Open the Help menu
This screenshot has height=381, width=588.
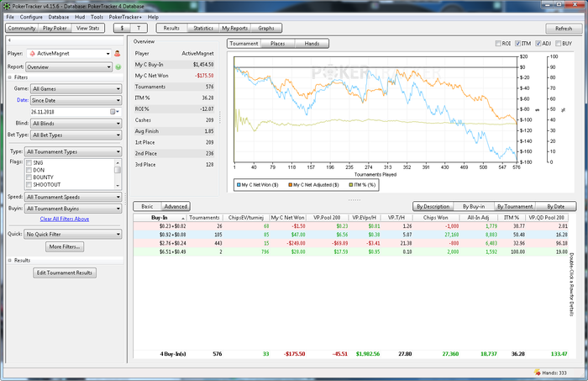coord(153,18)
